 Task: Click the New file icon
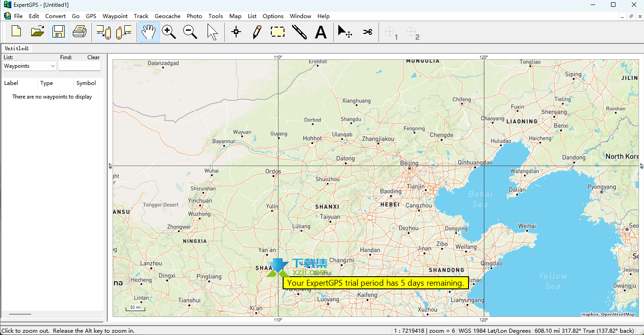click(x=16, y=32)
